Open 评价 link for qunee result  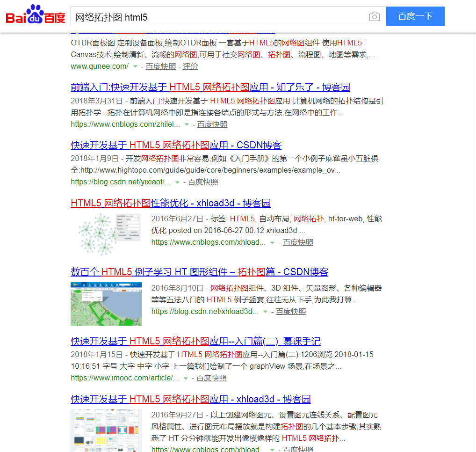pyautogui.click(x=190, y=66)
